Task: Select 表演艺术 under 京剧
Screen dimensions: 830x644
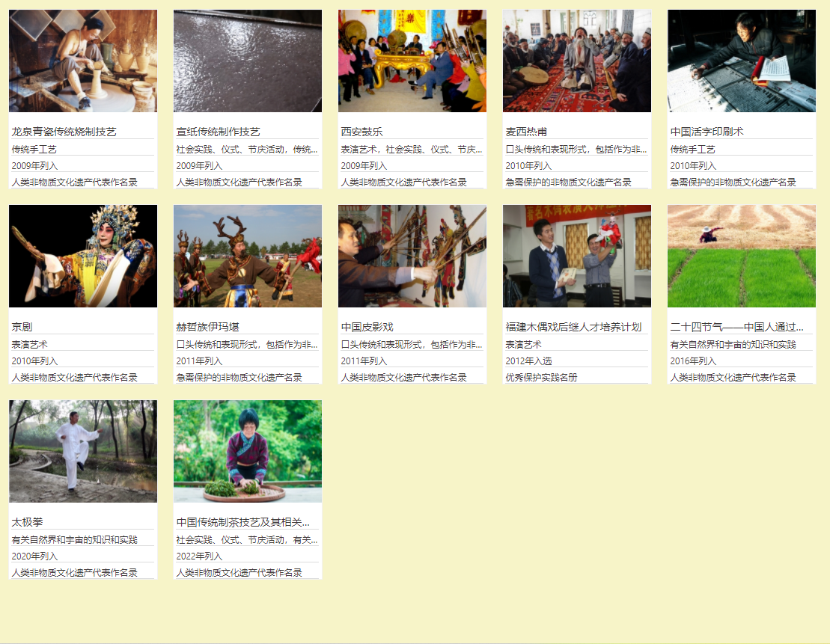Action: coord(30,345)
